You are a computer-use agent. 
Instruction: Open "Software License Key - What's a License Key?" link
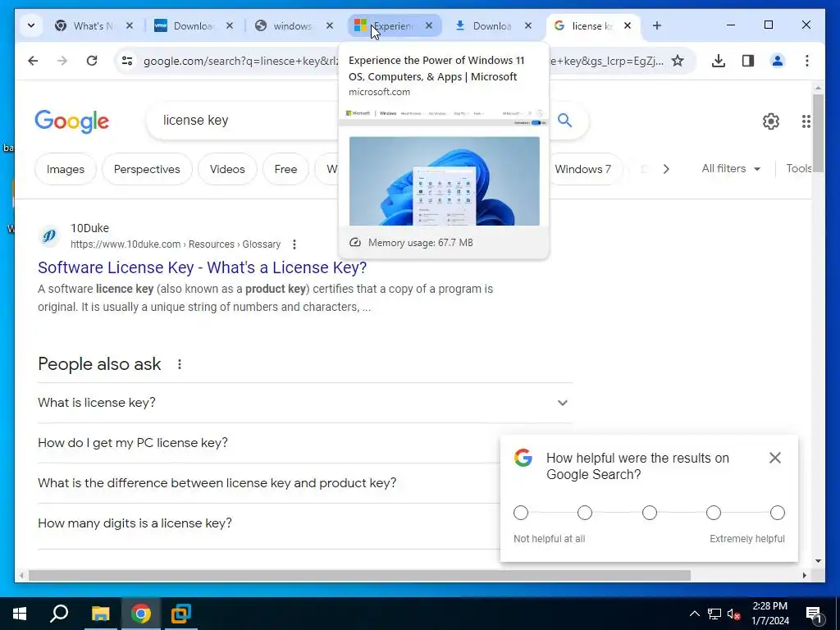(202, 267)
